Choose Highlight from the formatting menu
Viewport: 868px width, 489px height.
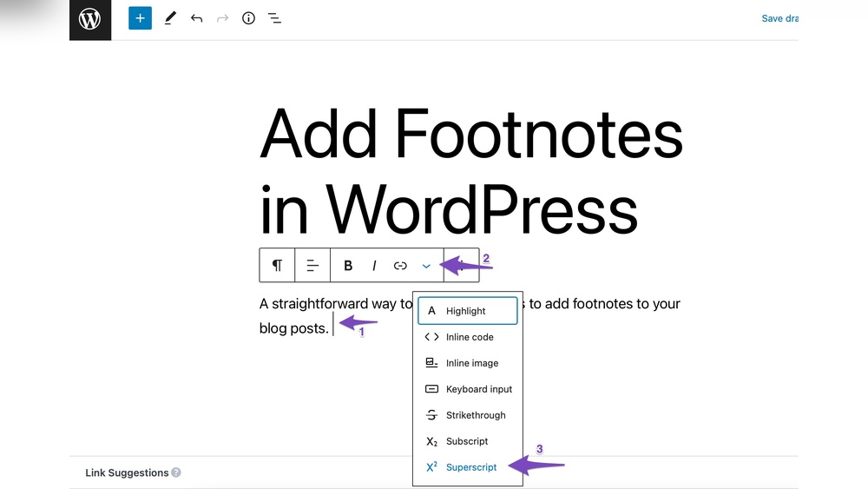point(468,311)
